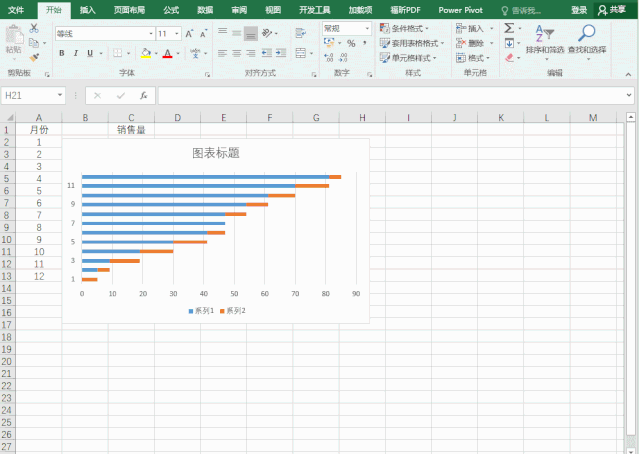Apply red font color
The width and height of the screenshot is (639, 454).
[167, 53]
